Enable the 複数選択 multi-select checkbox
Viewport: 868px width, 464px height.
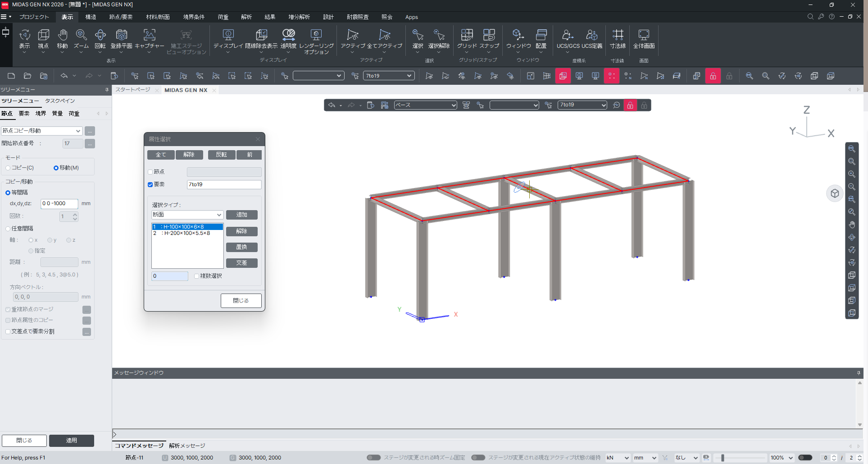(196, 276)
